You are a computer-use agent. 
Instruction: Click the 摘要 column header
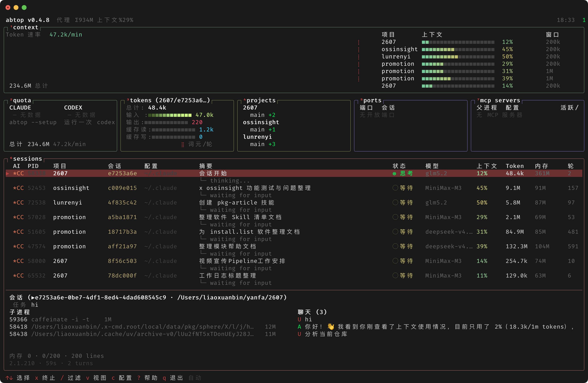pos(206,166)
